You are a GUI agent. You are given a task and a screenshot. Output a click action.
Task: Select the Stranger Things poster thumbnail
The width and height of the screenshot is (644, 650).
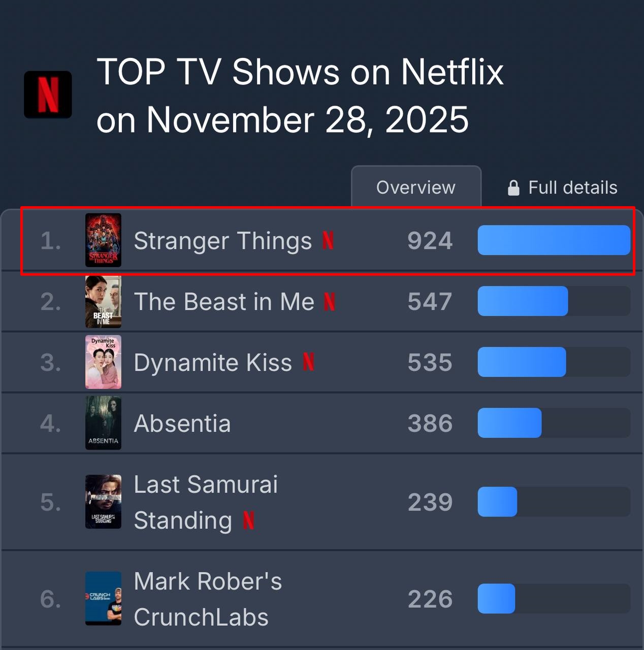point(103,240)
